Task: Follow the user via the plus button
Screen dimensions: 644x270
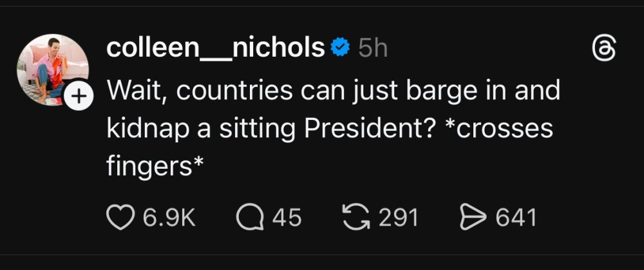Action: [x=77, y=97]
